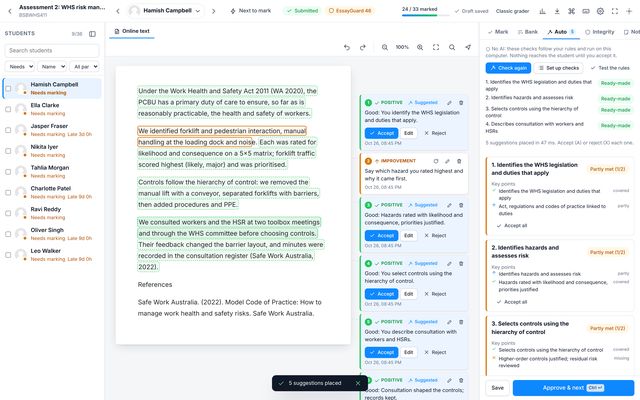This screenshot has height=400, width=640.
Task: Select the Online text tab
Action: (132, 31)
